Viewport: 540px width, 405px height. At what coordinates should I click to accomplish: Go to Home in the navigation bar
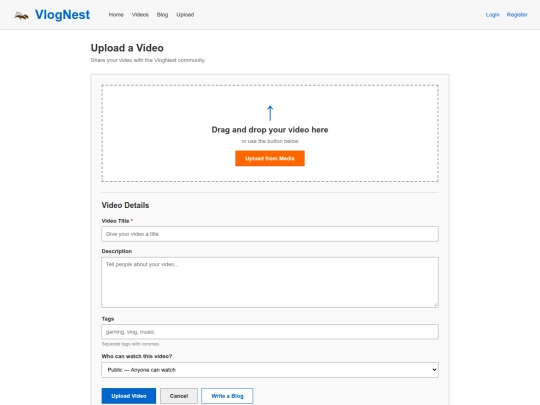[x=116, y=15]
